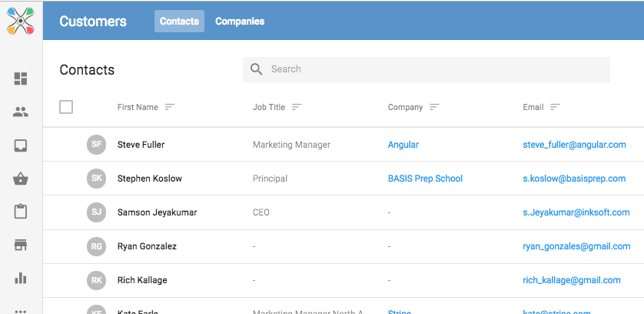Email steve_fuller@angular.com

click(x=574, y=145)
